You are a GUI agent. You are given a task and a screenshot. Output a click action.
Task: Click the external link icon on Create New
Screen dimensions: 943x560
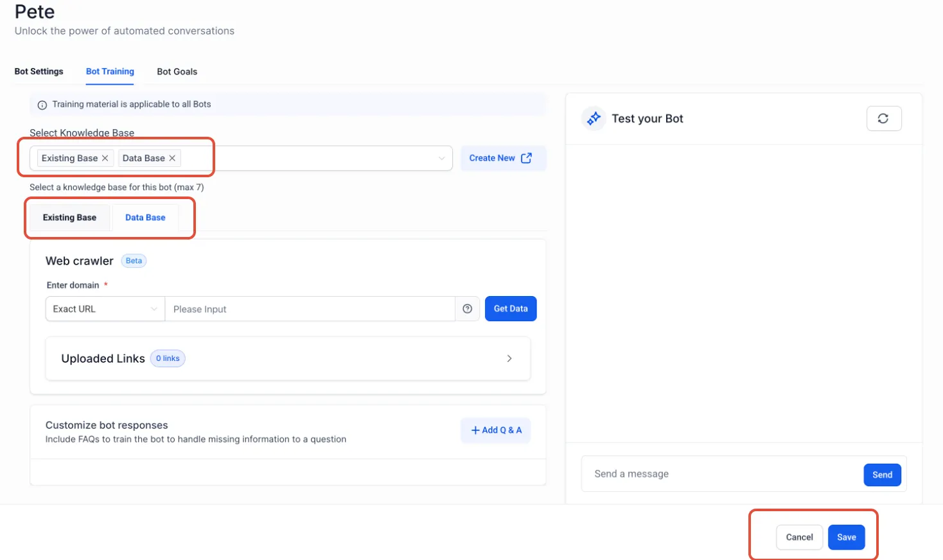[526, 158]
